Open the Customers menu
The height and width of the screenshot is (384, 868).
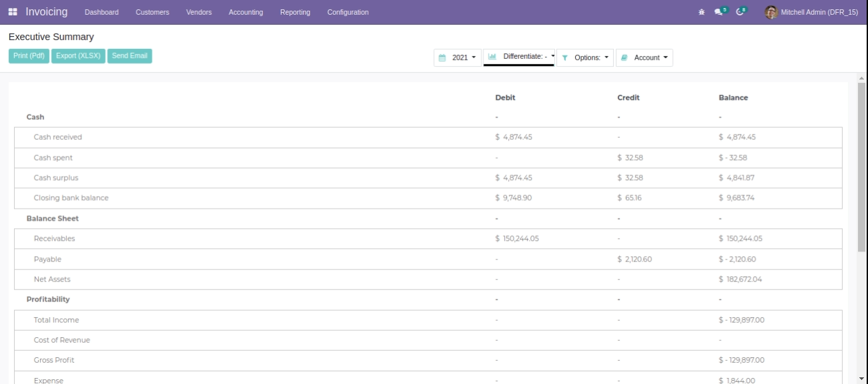pos(152,13)
